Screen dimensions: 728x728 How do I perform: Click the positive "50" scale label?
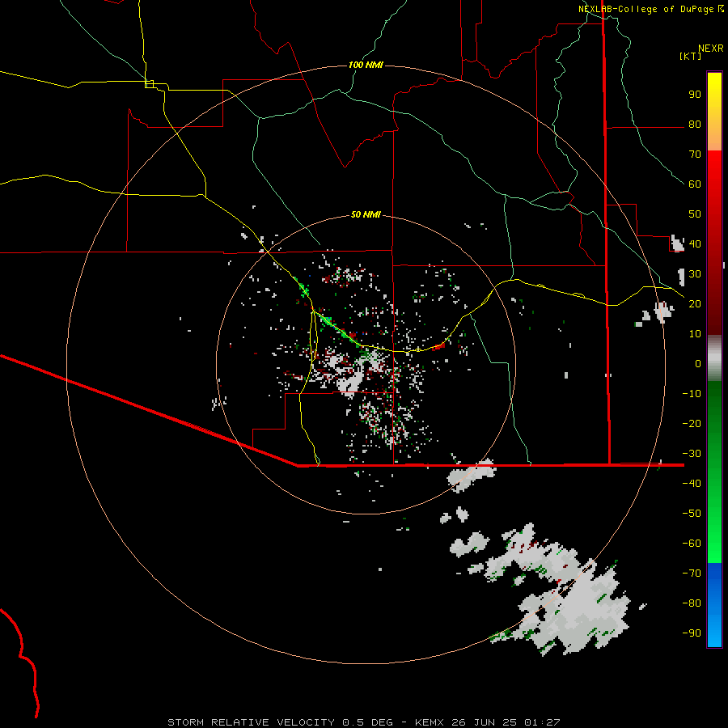[695, 214]
